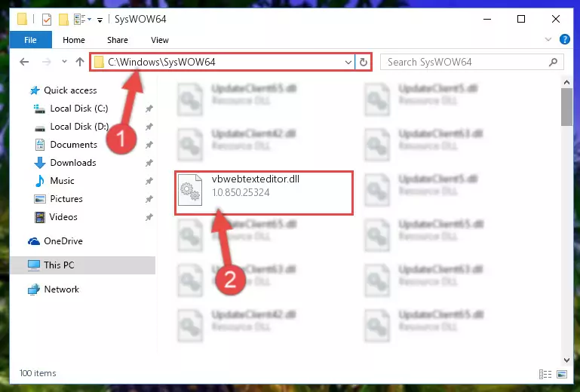Unpin Documents using its pin icon
This screenshot has height=392, width=580.
(149, 145)
